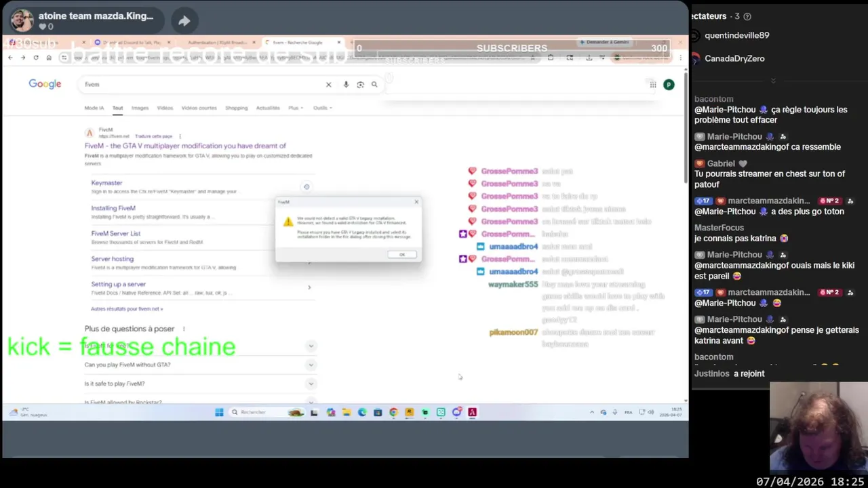
Task: Open the Actualités results tab
Action: 268,108
